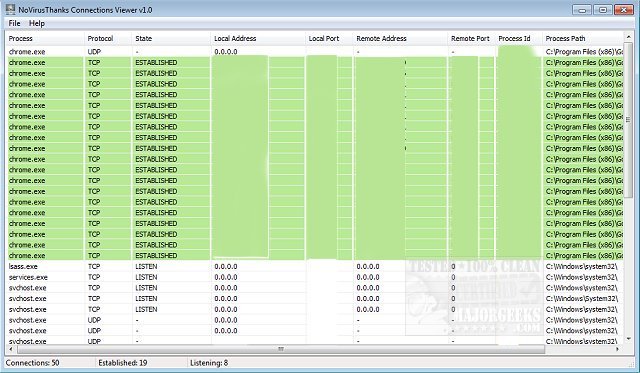Click the horizontal scrollbar left arrow
Image resolution: width=640 pixels, height=373 pixels.
[11, 349]
